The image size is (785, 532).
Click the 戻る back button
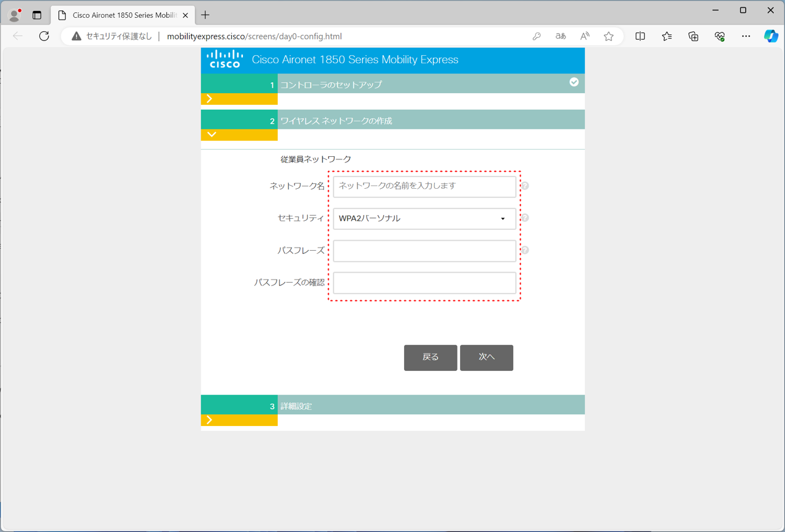[x=431, y=358]
